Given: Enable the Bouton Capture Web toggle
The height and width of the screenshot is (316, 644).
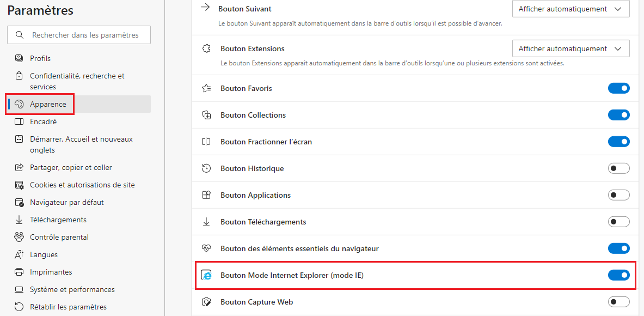Looking at the screenshot, I should [x=618, y=302].
